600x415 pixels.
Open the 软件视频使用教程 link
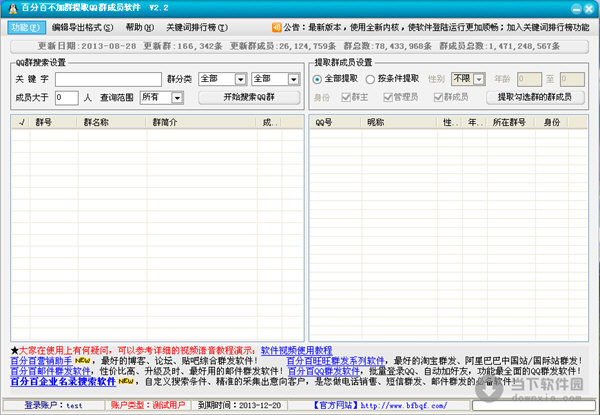point(296,351)
